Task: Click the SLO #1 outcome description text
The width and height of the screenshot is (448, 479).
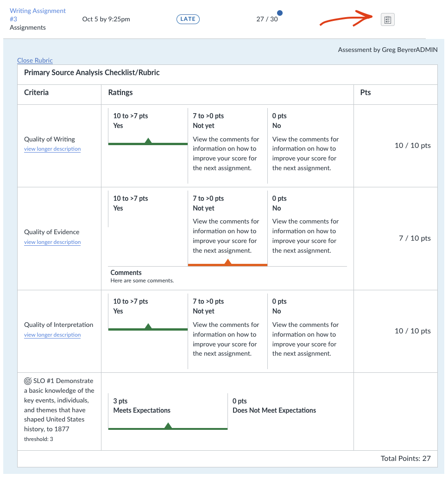Action: tap(59, 405)
